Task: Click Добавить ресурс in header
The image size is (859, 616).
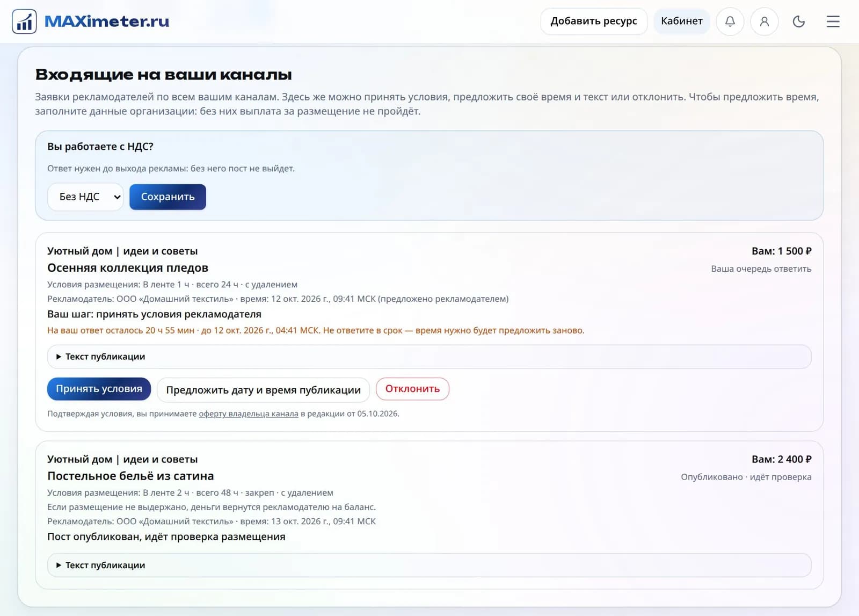Action: pos(594,21)
